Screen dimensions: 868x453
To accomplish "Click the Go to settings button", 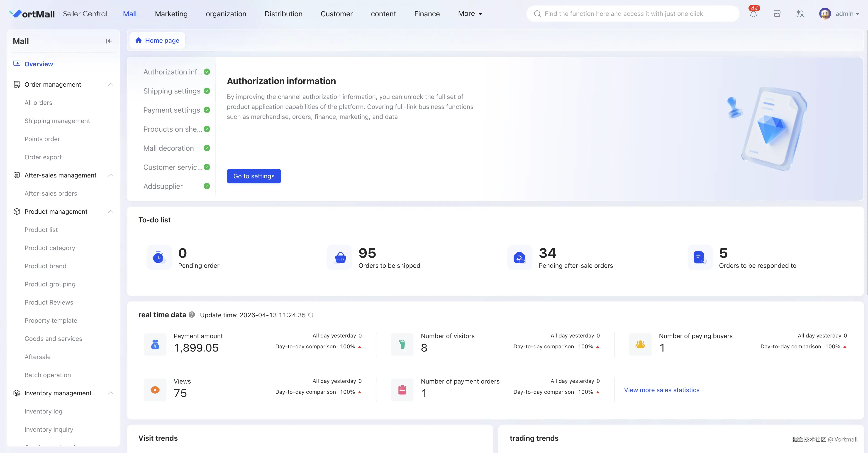I will point(254,176).
